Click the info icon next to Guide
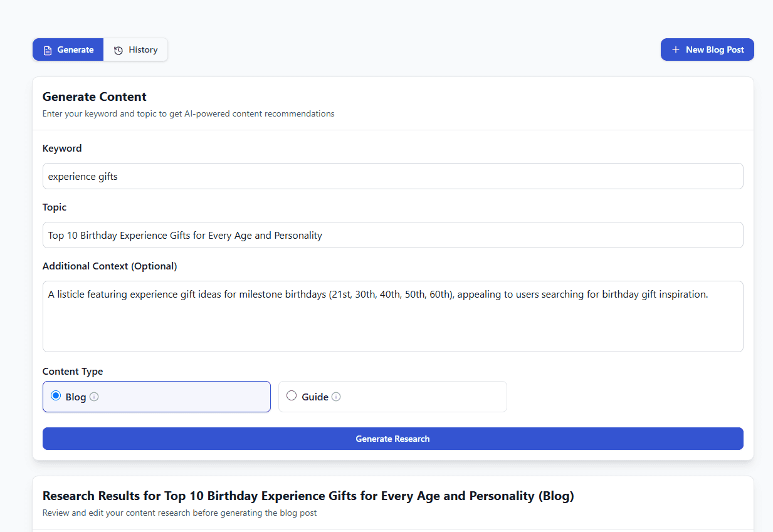This screenshot has width=773, height=532. click(x=336, y=397)
